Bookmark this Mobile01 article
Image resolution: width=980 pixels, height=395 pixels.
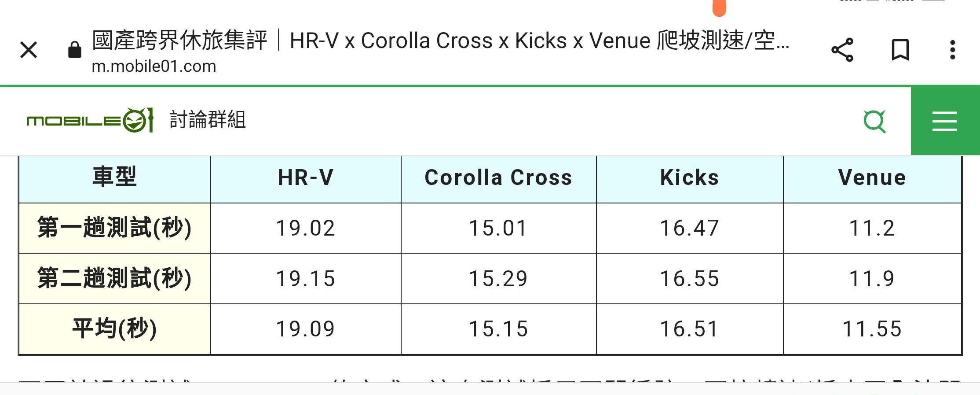coord(900,50)
